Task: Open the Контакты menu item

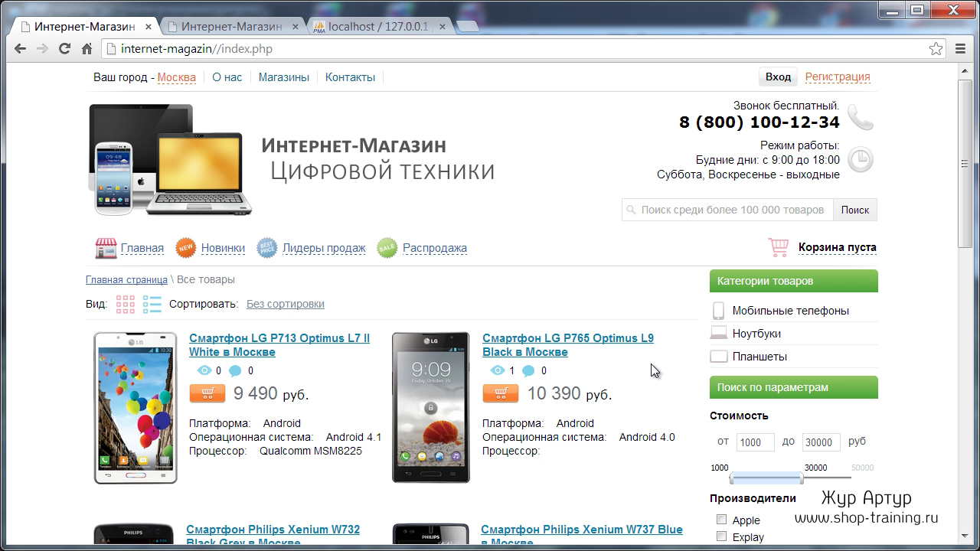Action: coord(350,77)
